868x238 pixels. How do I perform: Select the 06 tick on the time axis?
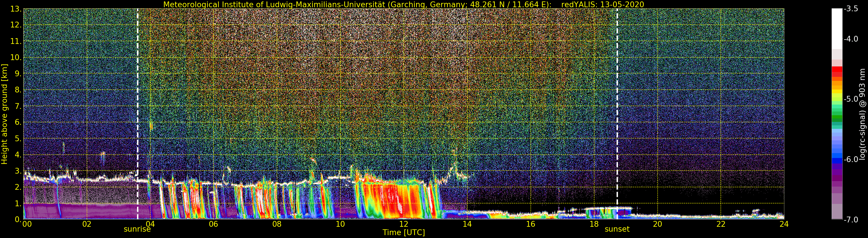pos(213,224)
